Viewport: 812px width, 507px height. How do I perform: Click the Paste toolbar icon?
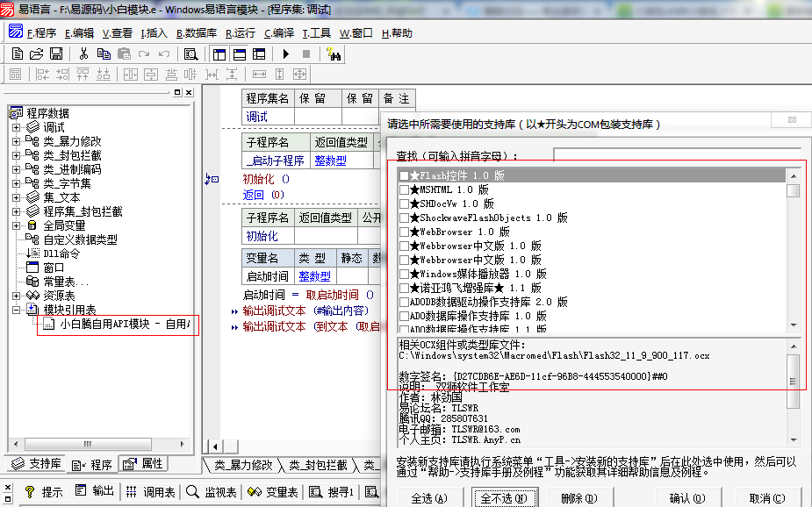[124, 54]
